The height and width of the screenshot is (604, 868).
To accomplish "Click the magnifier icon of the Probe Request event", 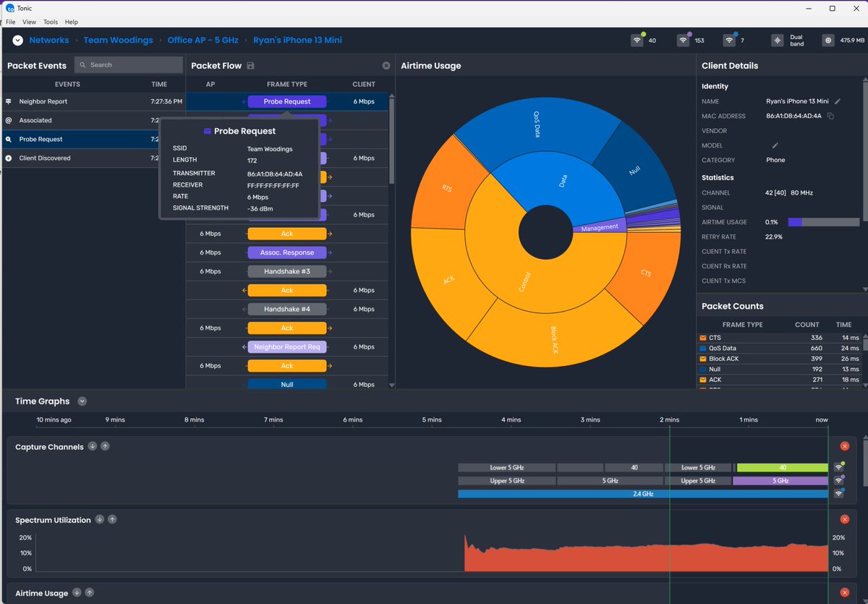I will click(9, 139).
